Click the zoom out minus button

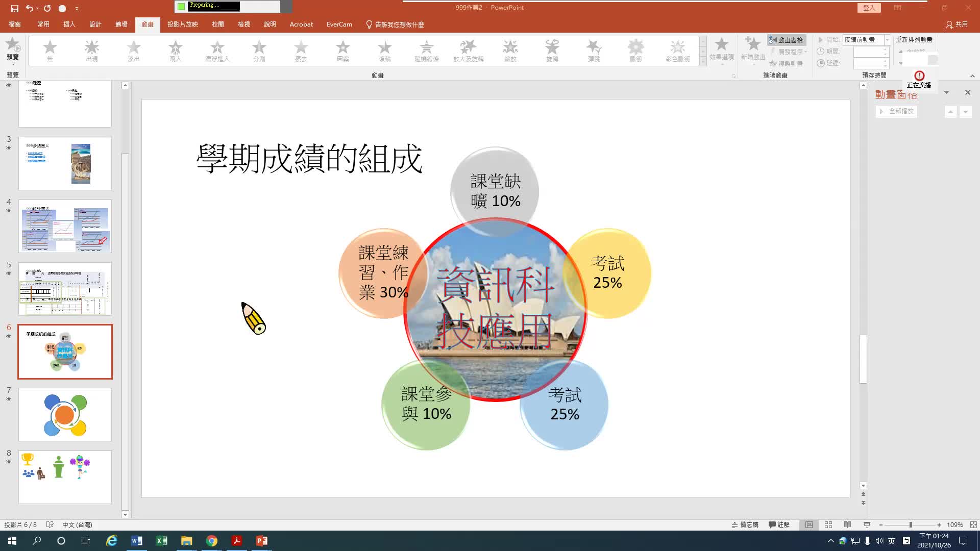pos(881,524)
